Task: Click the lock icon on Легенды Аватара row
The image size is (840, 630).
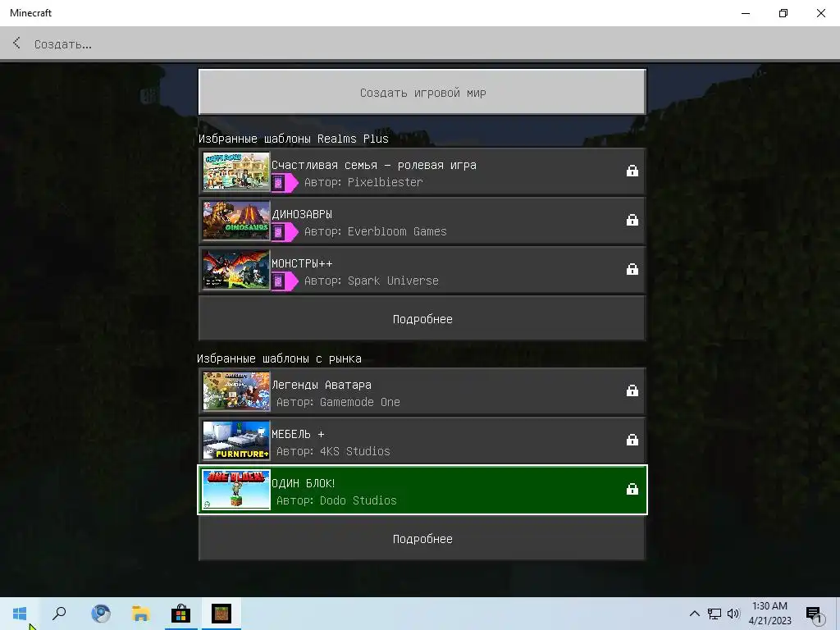Action: click(x=632, y=390)
